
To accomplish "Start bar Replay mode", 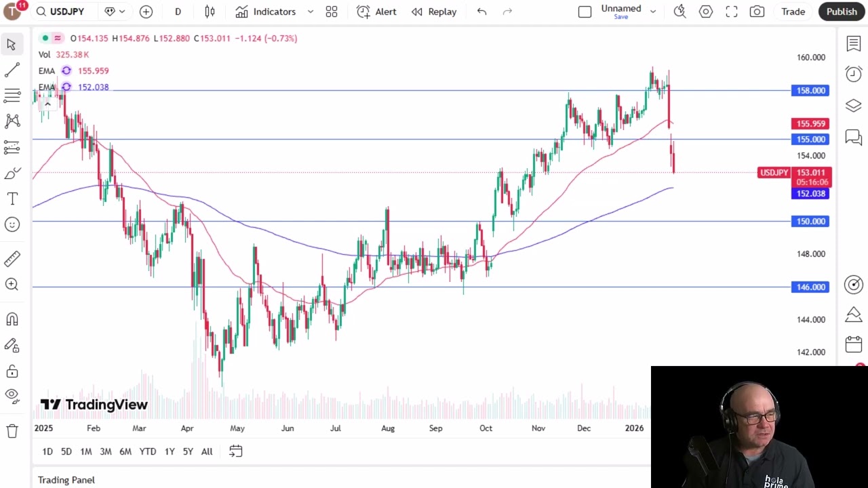I will 434,12.
